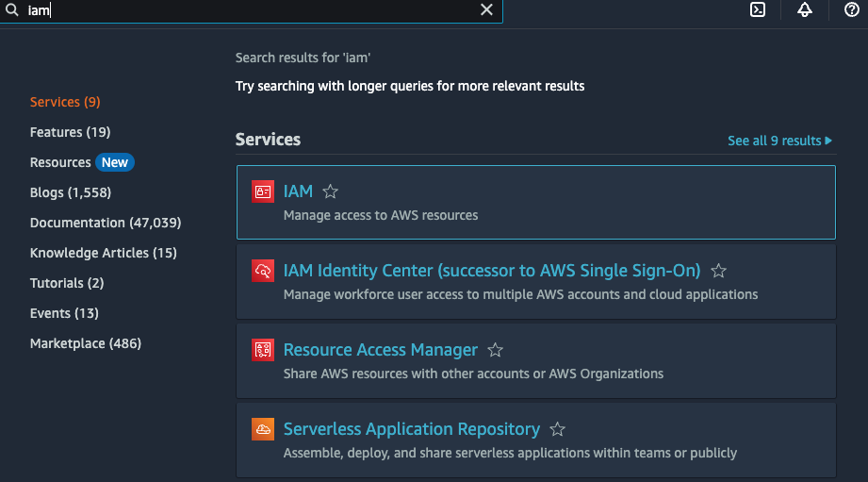Screen dimensions: 868x482
Task: Open CloudShell terminal icon
Action: pos(758,10)
